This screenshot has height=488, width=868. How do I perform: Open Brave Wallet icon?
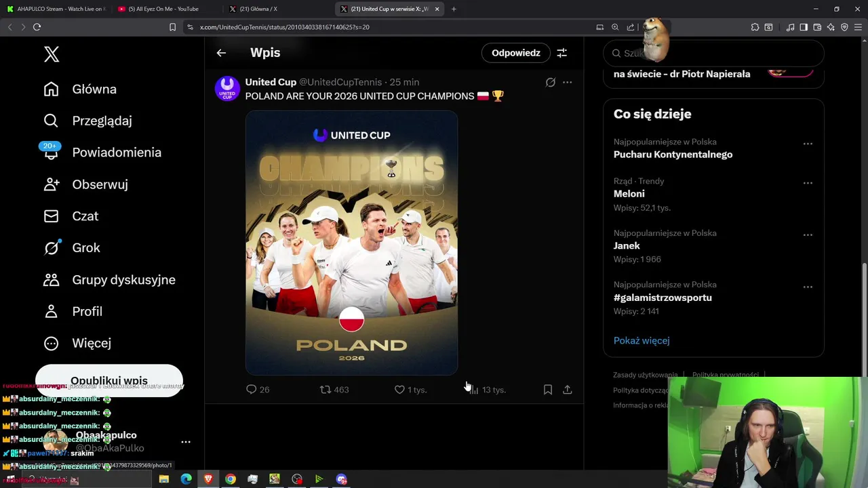817,27
